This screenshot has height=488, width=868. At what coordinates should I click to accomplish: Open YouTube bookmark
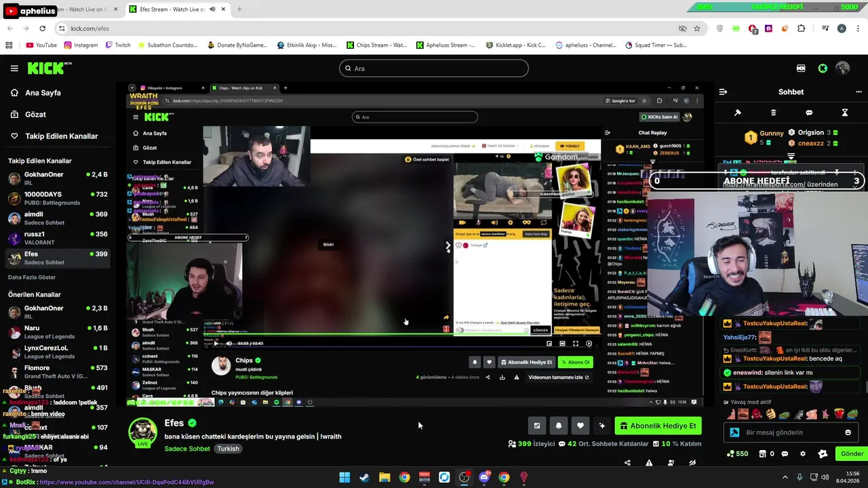tap(41, 45)
